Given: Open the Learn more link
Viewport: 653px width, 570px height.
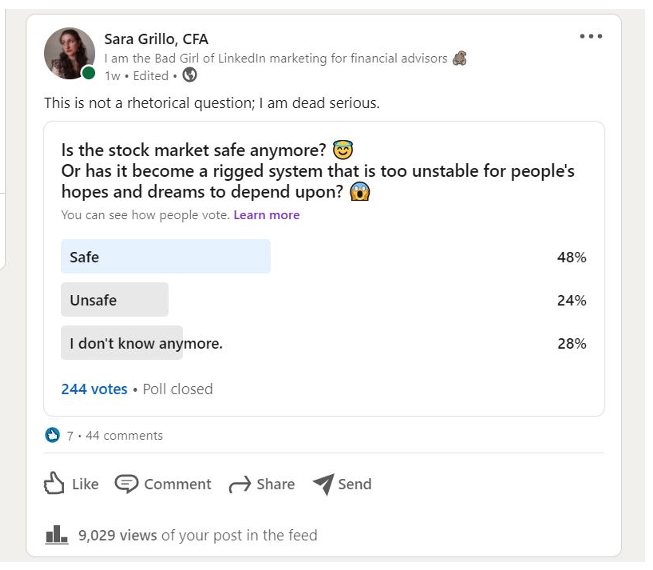Looking at the screenshot, I should pos(266,215).
